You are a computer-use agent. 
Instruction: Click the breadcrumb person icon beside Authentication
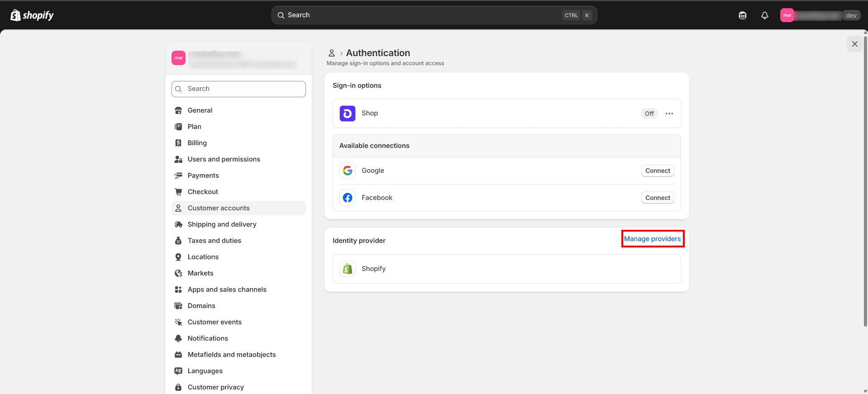tap(332, 53)
